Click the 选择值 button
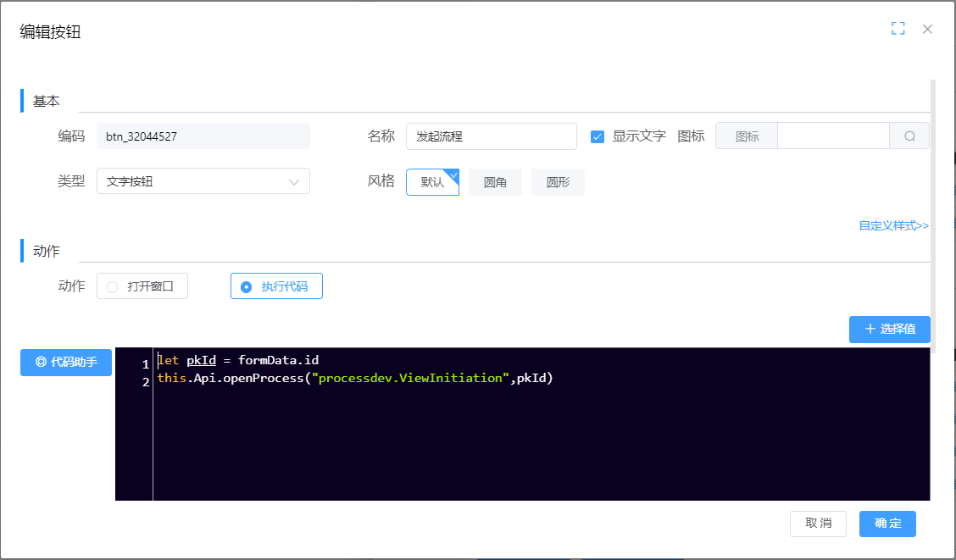Image resolution: width=956 pixels, height=560 pixels. [x=889, y=329]
